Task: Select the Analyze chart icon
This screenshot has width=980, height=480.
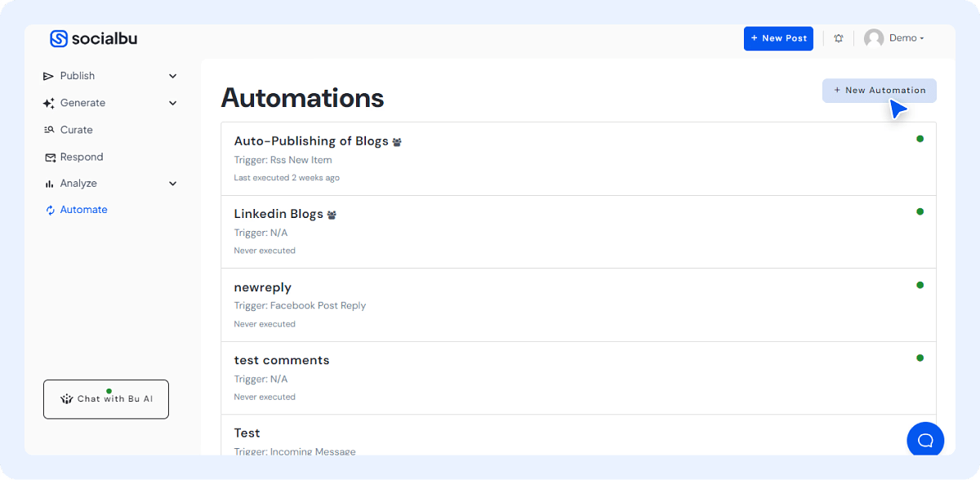Action: pyautogui.click(x=48, y=183)
